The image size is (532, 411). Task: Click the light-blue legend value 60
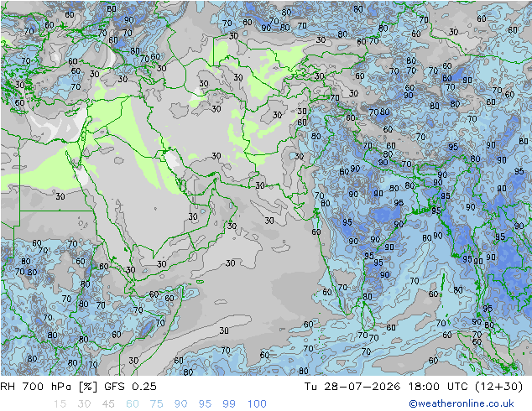point(133,404)
